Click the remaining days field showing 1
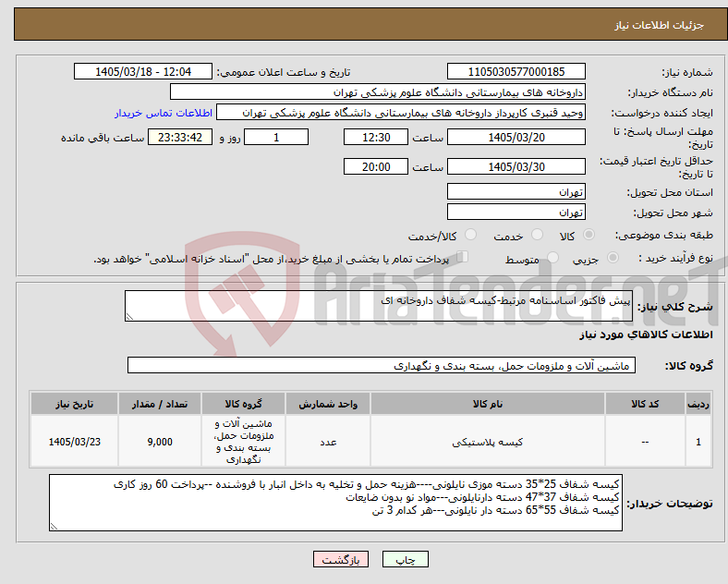Image resolution: width=728 pixels, height=584 pixels. [276, 137]
